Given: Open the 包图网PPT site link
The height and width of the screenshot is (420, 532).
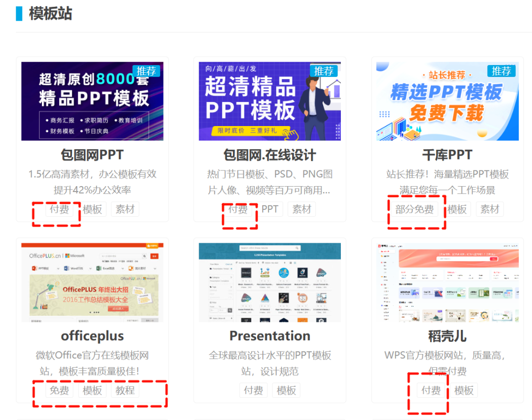Looking at the screenshot, I should point(92,154).
